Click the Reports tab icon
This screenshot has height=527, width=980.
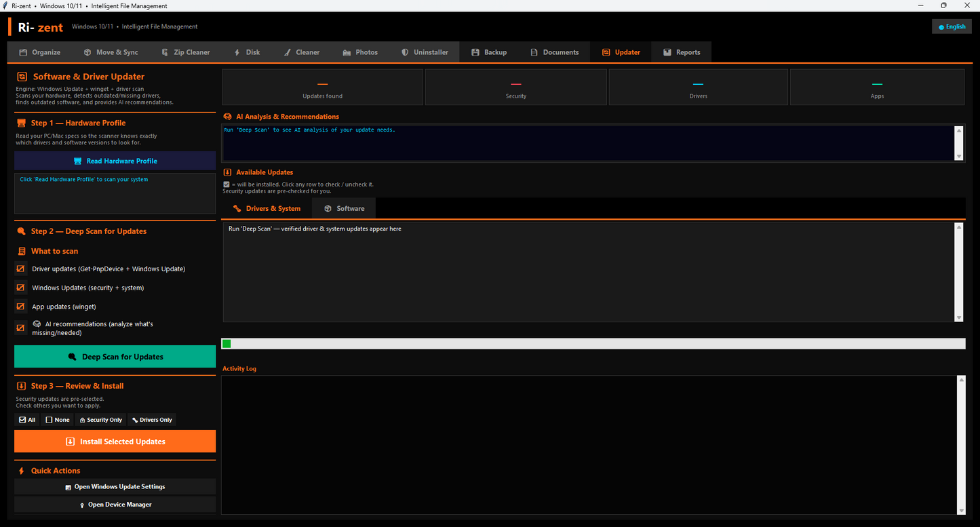click(x=667, y=52)
